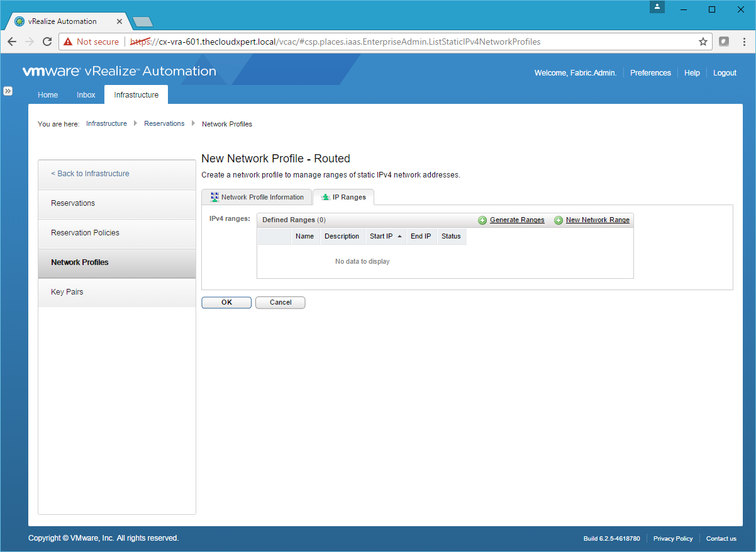
Task: Click the green plus New Network Range icon
Action: (x=559, y=220)
